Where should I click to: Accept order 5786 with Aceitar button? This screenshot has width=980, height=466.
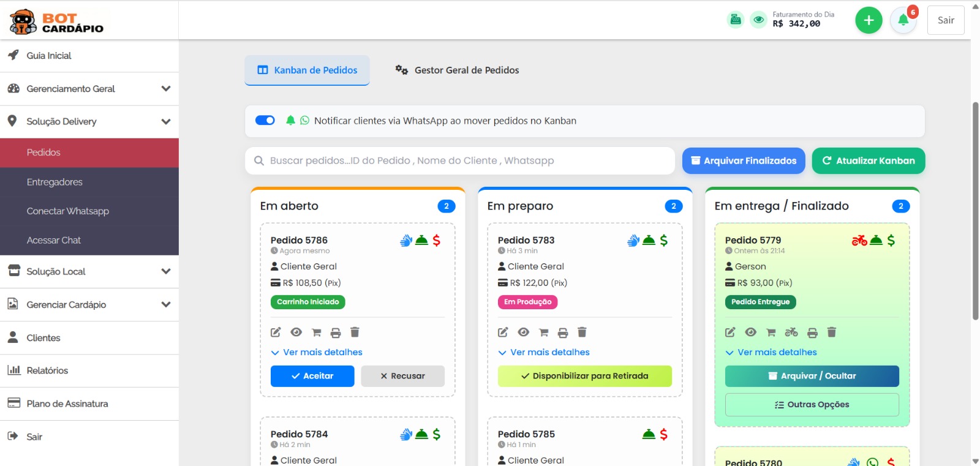[x=312, y=376]
